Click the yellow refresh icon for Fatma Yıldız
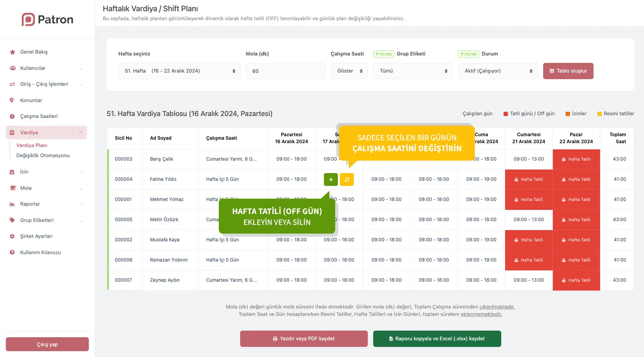644x357 pixels. [x=347, y=180]
